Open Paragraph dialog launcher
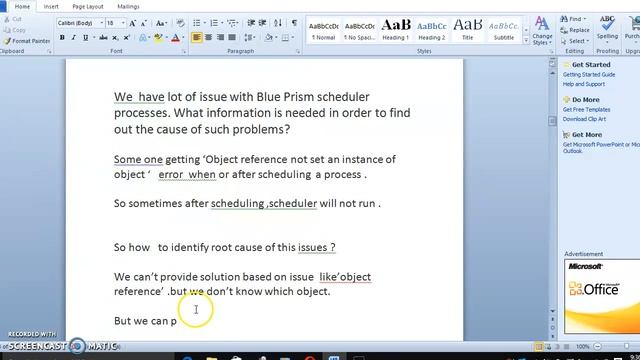 pyautogui.click(x=298, y=51)
